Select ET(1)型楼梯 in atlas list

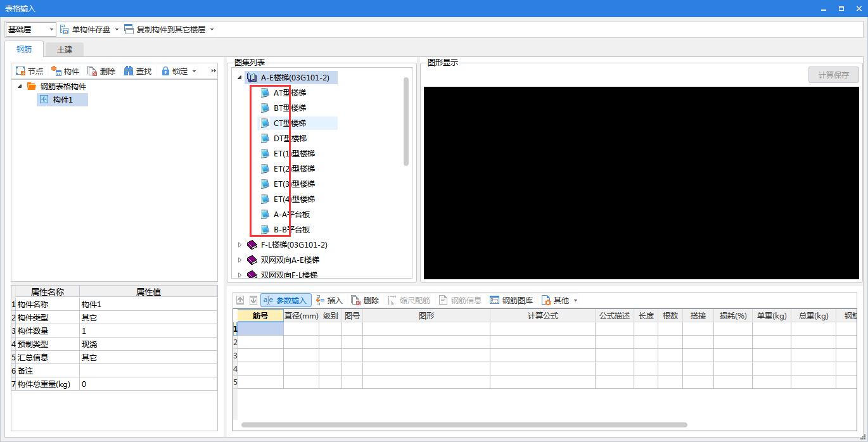pos(294,153)
